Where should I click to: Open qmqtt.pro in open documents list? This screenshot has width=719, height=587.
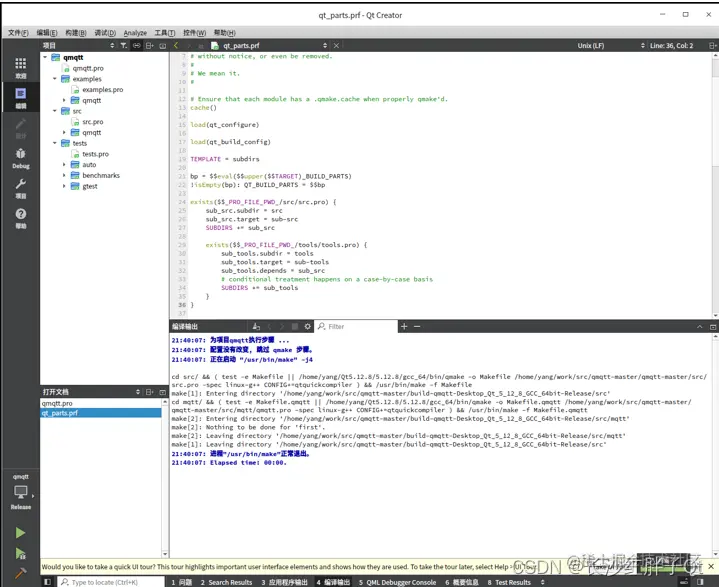click(58, 403)
